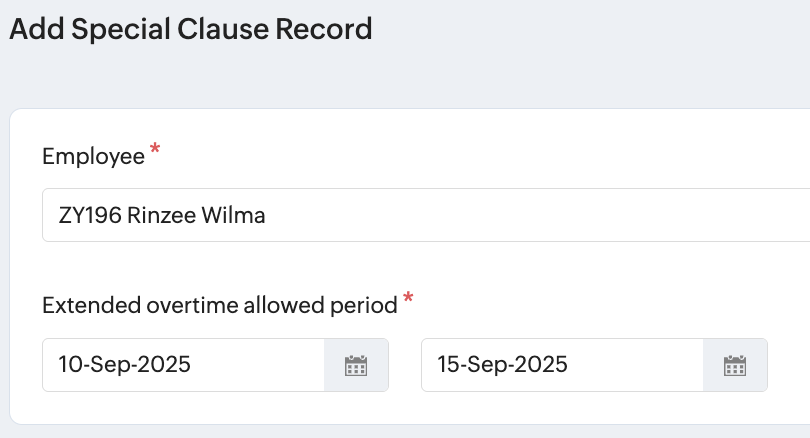Click the Employee field label
Image resolution: width=810 pixels, height=438 pixels.
(x=93, y=156)
